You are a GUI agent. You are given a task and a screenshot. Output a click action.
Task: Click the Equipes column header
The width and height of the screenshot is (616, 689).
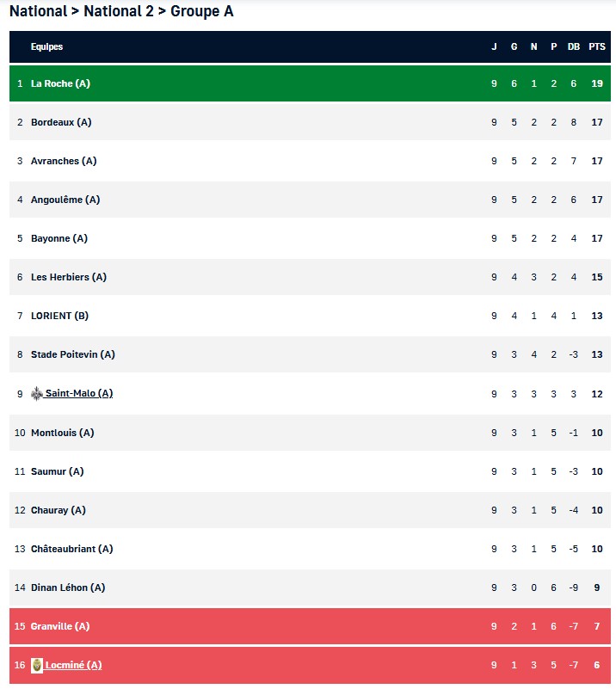point(46,47)
